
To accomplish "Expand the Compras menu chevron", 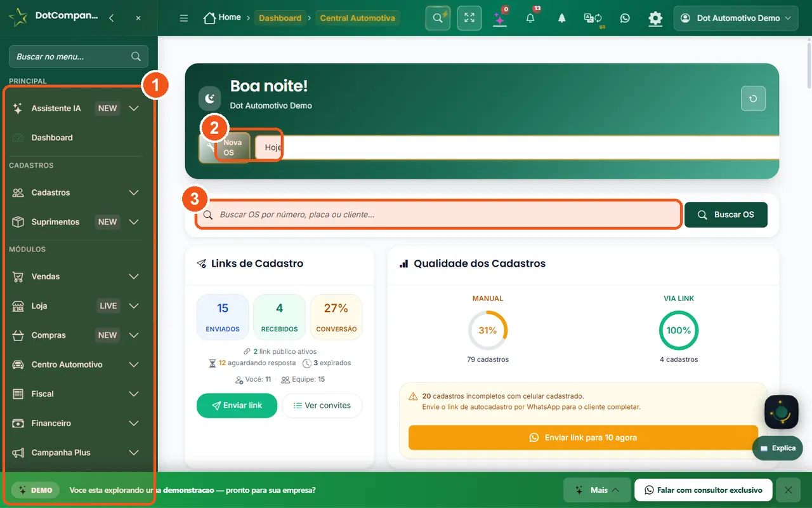I will pos(134,335).
